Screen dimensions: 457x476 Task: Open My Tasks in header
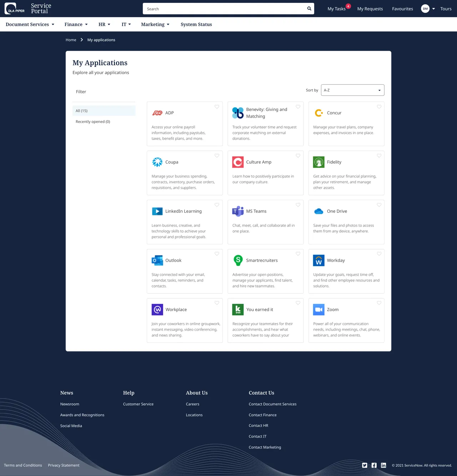tap(336, 9)
